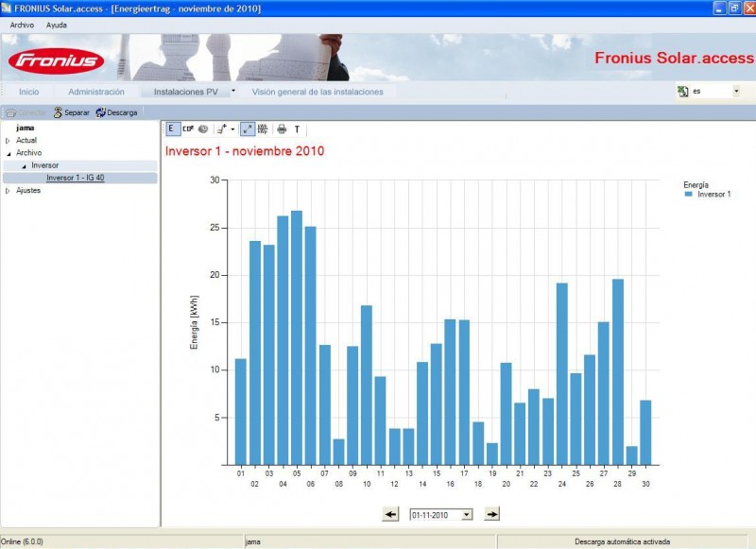Viewport: 756px width, 549px height.
Task: Go to the Inicio tab
Action: pyautogui.click(x=29, y=92)
